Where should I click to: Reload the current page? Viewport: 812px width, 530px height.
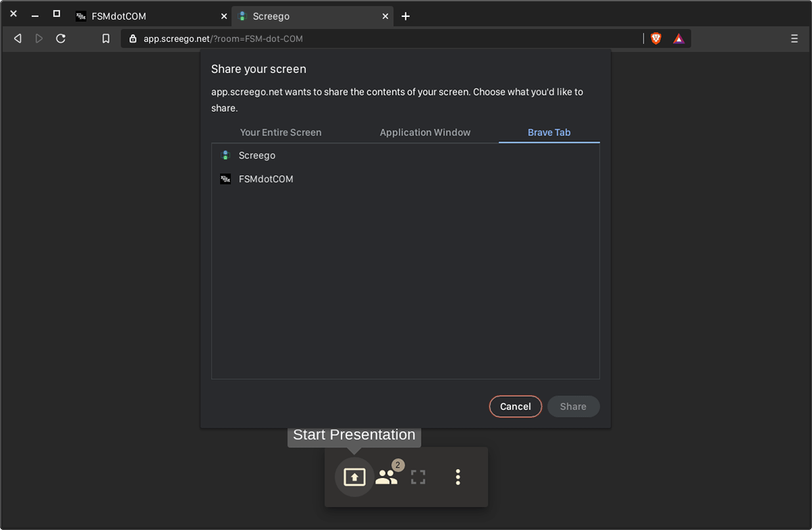coord(61,39)
